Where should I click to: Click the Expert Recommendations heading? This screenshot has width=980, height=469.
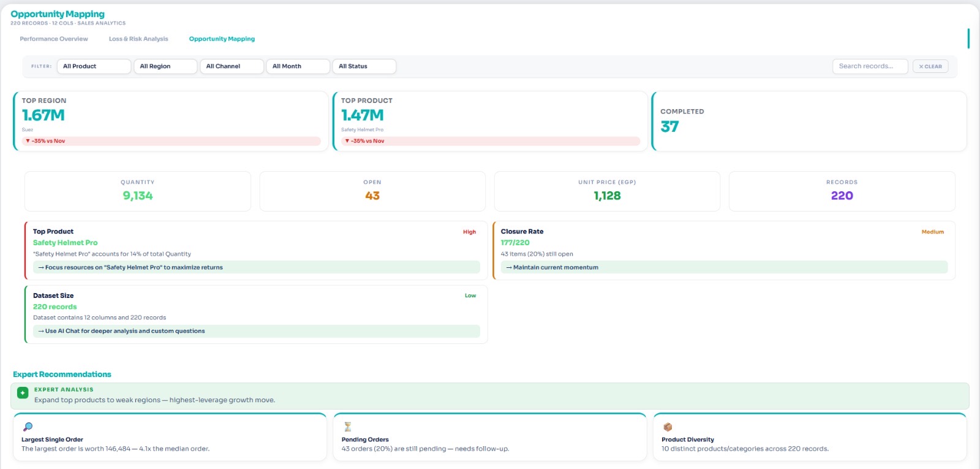(62, 374)
